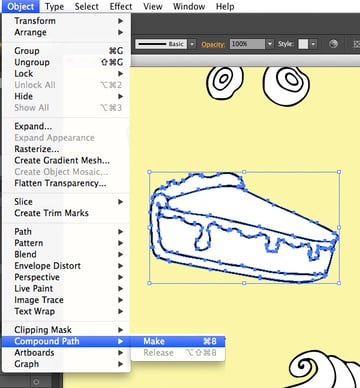Click the orange Opacity label link

point(213,44)
